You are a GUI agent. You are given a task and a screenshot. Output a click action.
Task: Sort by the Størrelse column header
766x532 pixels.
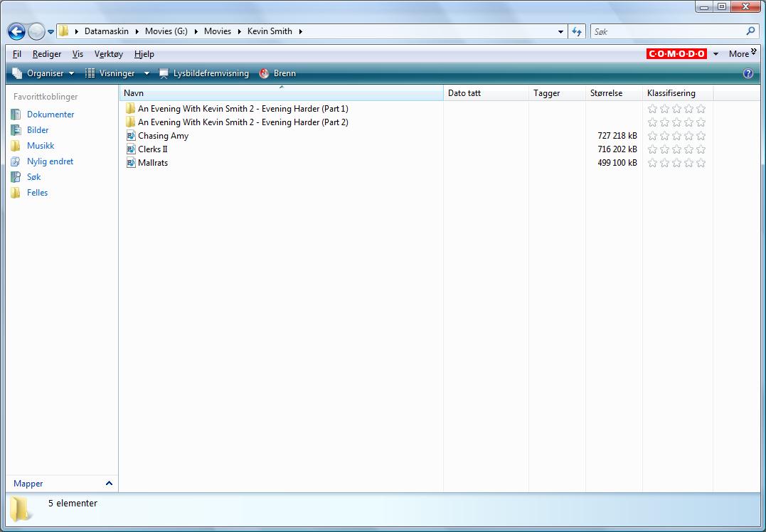(614, 93)
